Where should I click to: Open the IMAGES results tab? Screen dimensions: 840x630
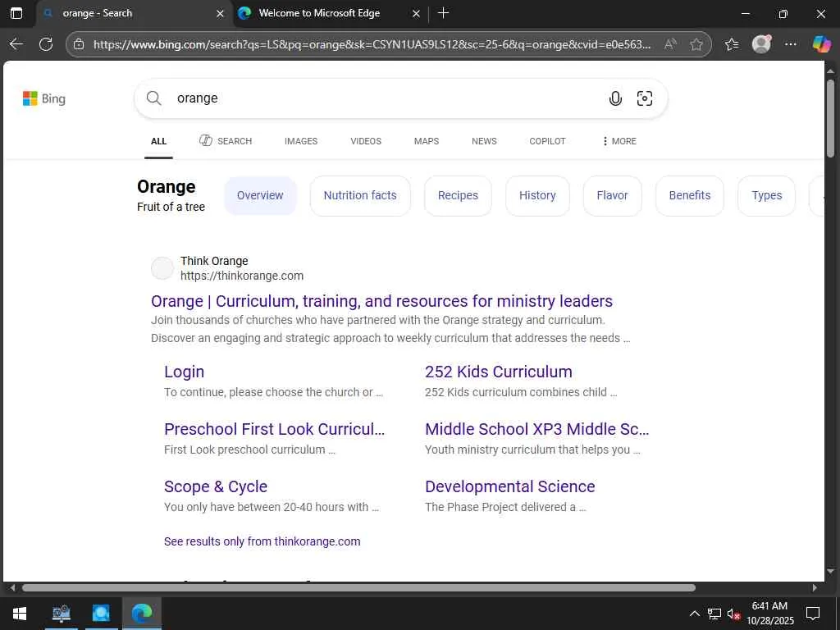coord(301,141)
